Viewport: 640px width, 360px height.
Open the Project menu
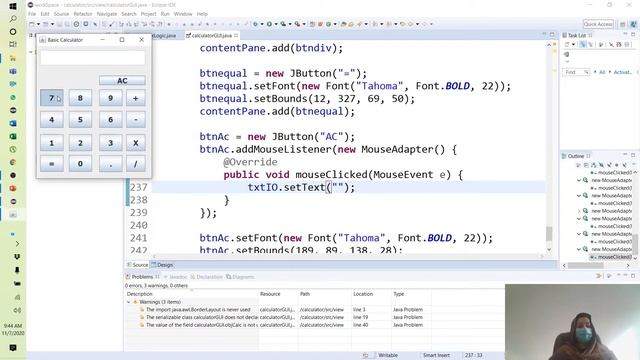click(149, 14)
